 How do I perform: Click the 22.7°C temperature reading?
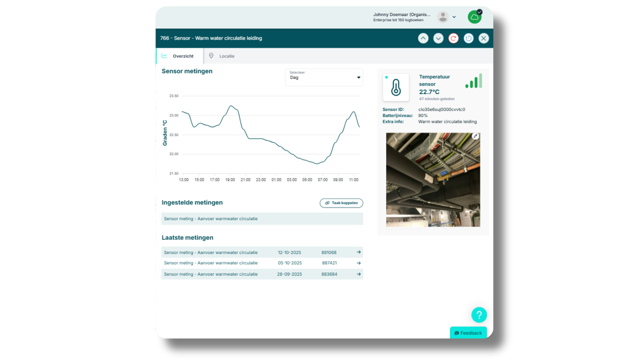point(429,92)
